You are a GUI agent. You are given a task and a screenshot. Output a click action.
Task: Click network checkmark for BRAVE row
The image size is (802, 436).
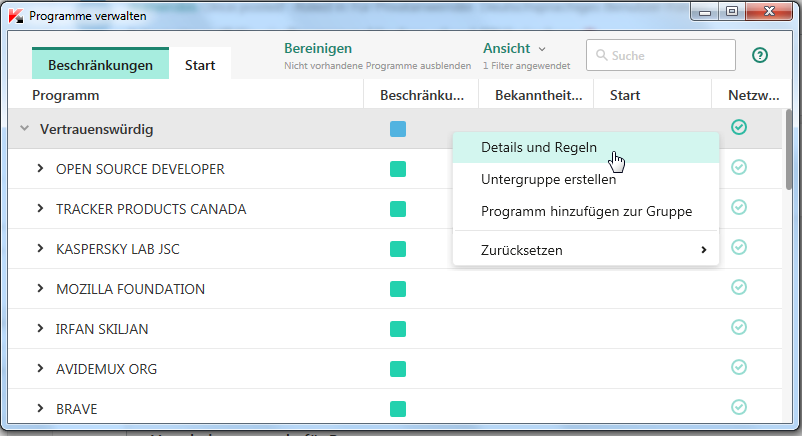click(x=739, y=407)
